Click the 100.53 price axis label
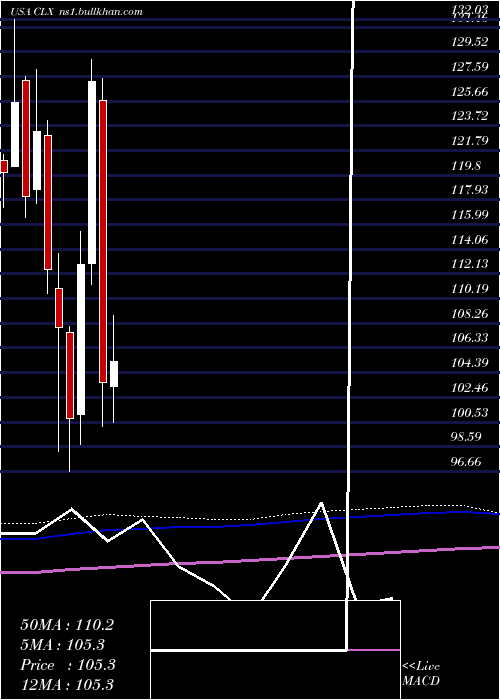The image size is (500, 700). [470, 412]
